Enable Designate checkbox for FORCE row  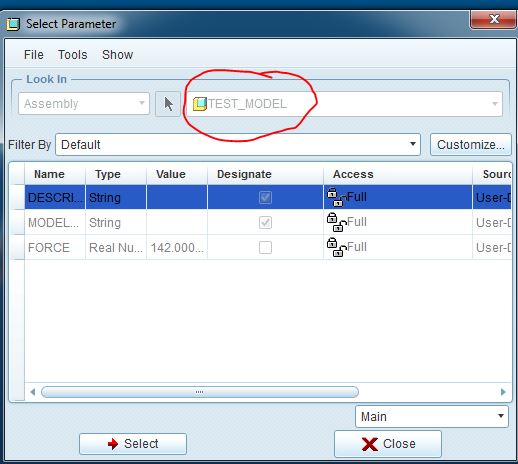[x=265, y=248]
